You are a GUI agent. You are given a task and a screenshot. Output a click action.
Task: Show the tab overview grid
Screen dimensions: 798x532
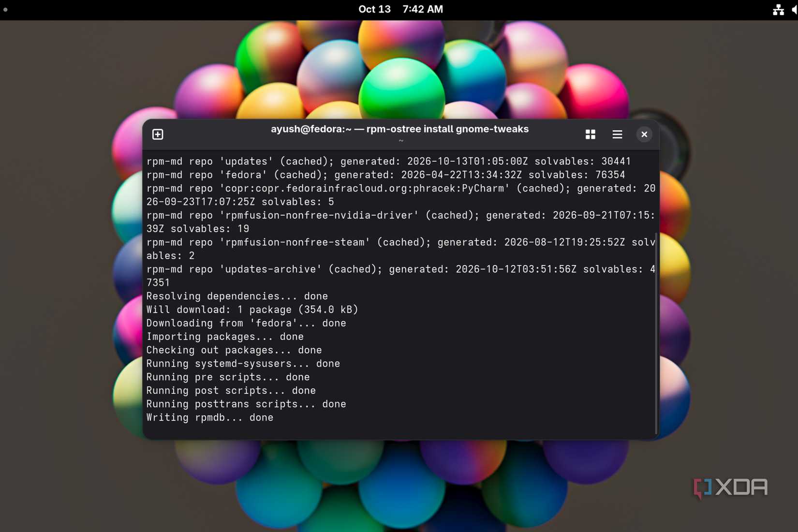590,134
